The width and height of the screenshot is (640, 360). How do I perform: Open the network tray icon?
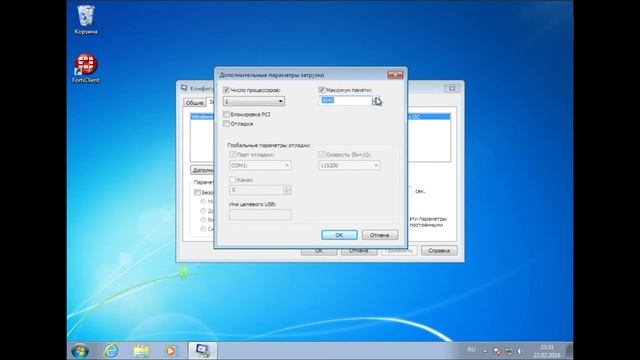pyautogui.click(x=509, y=351)
